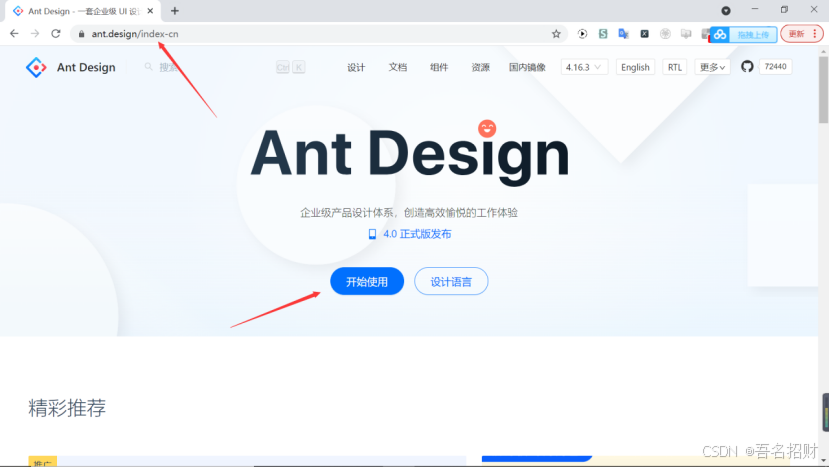The image size is (830, 467).
Task: Click the browser forward arrow
Action: [35, 33]
